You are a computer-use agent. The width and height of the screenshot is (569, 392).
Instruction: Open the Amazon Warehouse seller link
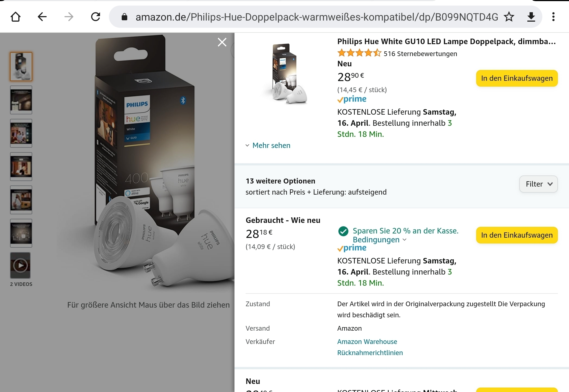(x=367, y=342)
